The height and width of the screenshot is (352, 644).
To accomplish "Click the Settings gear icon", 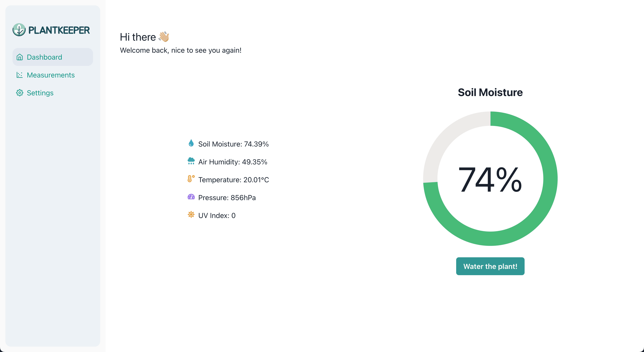I will (20, 93).
